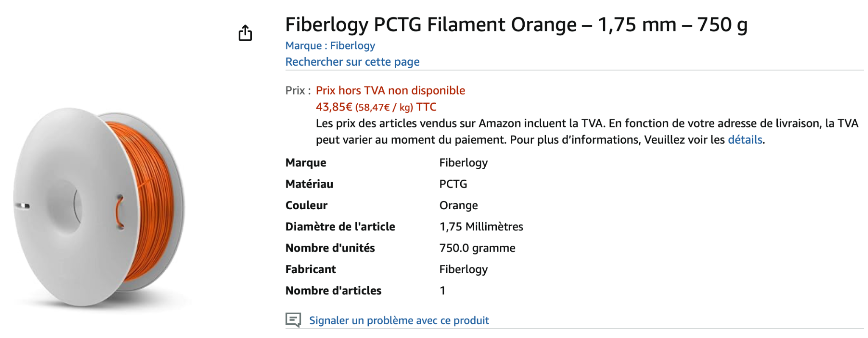Click the Marque label in specifications table

306,163
